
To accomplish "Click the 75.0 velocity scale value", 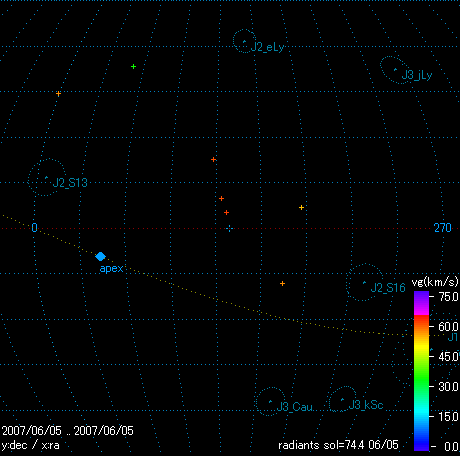I will click(x=448, y=297).
